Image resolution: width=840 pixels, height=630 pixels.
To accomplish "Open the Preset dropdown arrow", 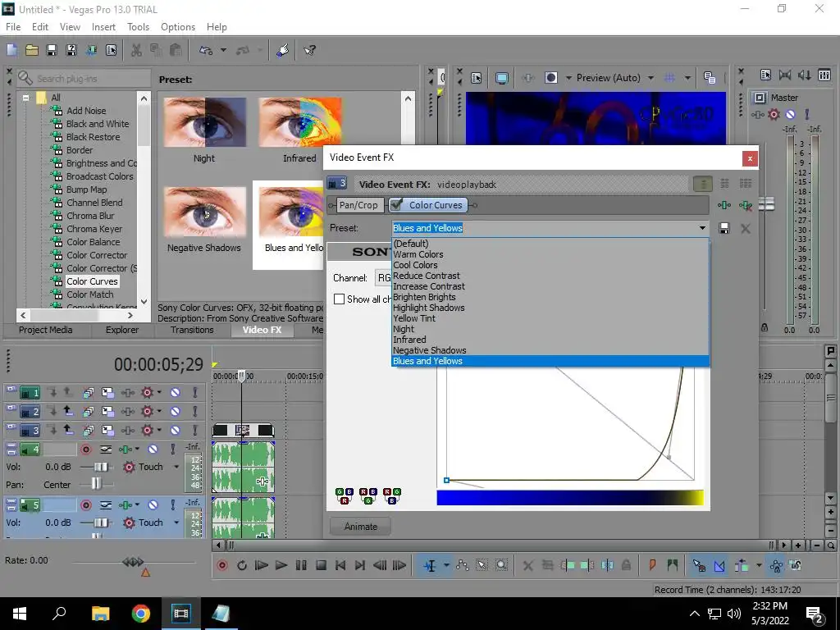I will 702,228.
